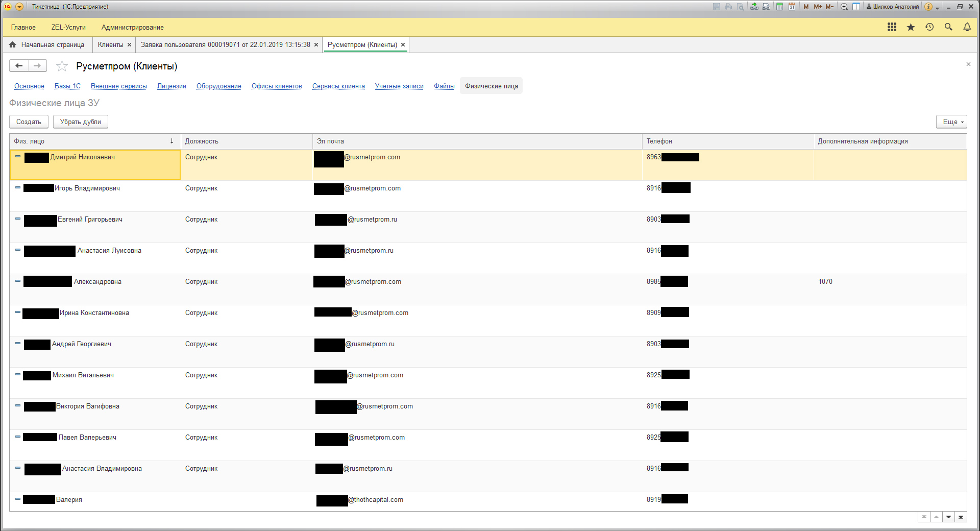Open the History clock icon
This screenshot has height=531, width=980.
coord(929,27)
